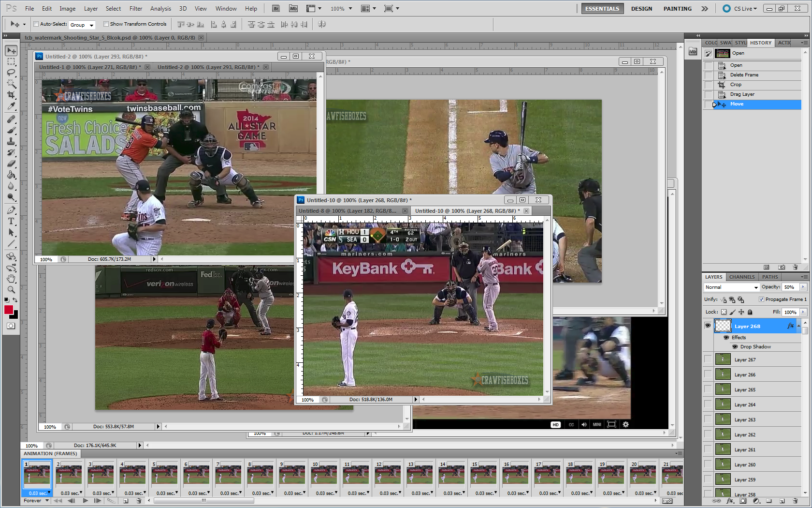Open the Opacity slider arrow

(803, 287)
